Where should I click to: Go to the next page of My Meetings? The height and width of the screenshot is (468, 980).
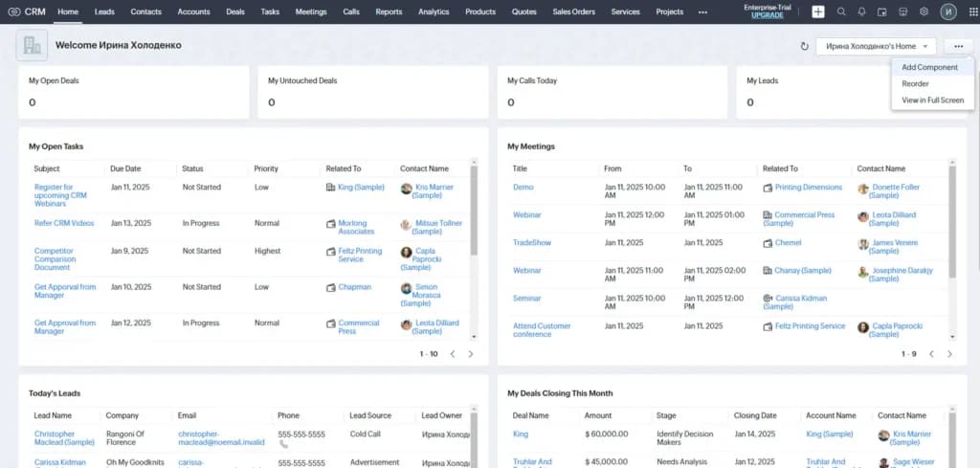pos(949,354)
